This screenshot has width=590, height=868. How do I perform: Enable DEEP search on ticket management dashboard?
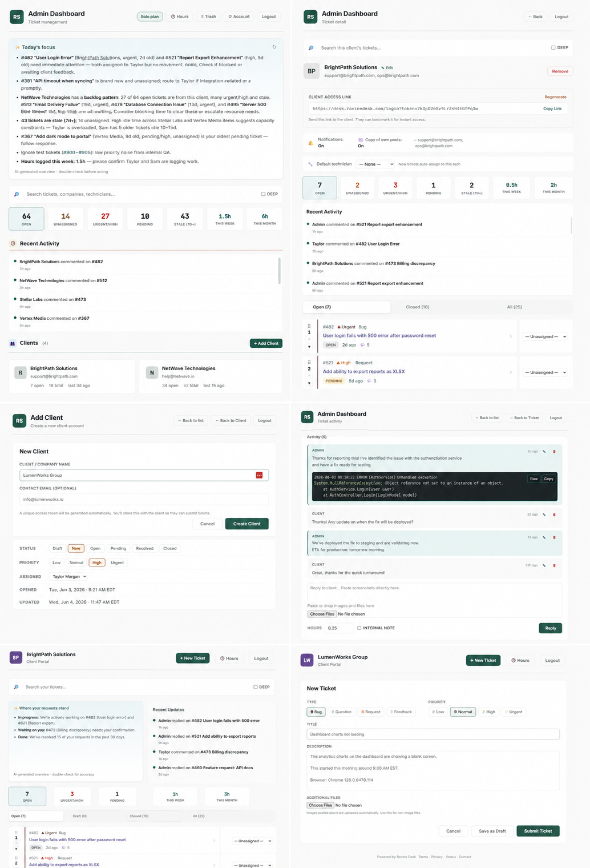coord(263,194)
